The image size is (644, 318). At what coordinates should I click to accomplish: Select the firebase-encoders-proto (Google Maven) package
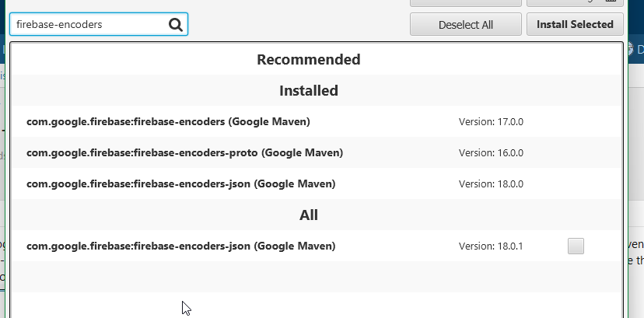[184, 153]
